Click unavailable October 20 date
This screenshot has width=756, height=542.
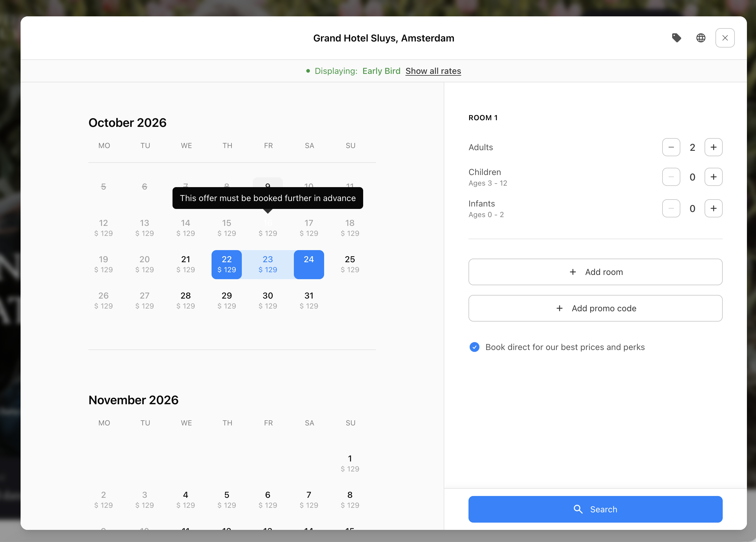[x=144, y=265]
